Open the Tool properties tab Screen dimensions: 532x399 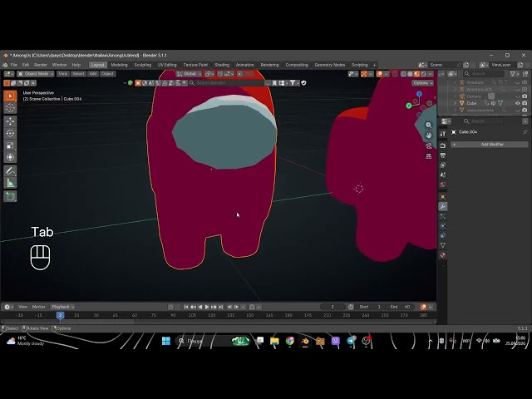pyautogui.click(x=443, y=134)
